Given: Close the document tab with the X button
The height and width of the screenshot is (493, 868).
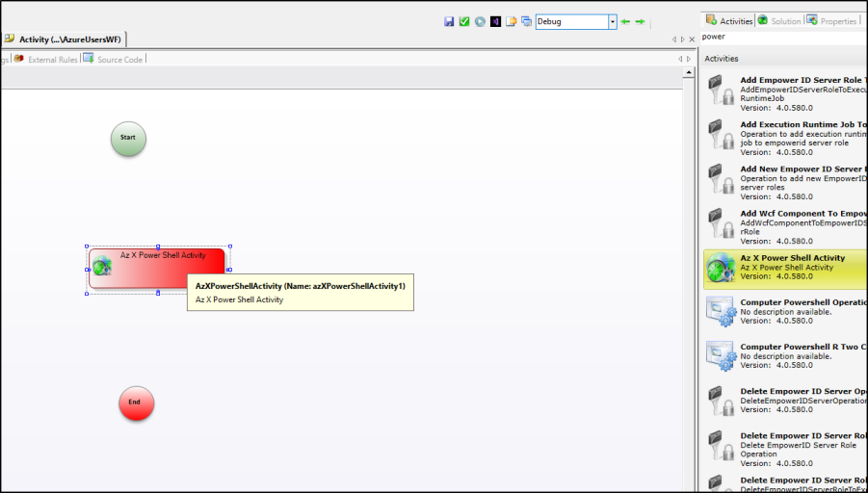Looking at the screenshot, I should 692,39.
